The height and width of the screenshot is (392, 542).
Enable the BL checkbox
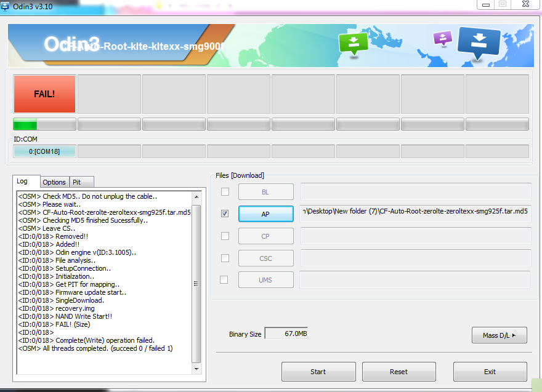pos(225,191)
